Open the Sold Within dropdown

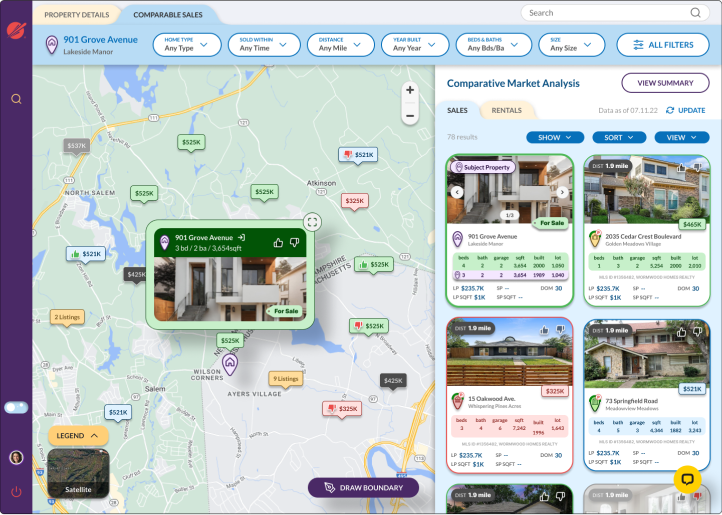tap(264, 45)
